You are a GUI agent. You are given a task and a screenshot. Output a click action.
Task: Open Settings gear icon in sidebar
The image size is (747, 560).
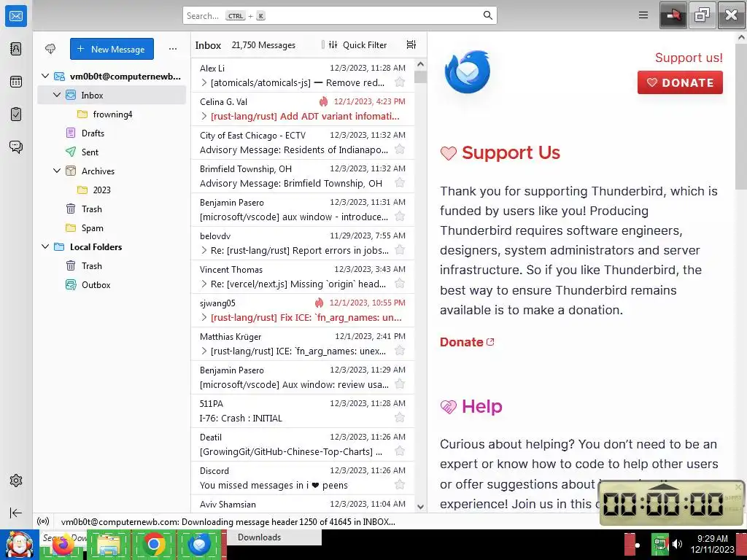tap(16, 481)
